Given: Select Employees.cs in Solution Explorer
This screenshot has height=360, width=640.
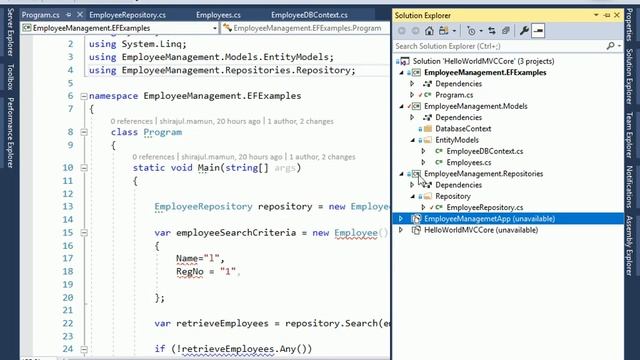Looking at the screenshot, I should click(x=469, y=162).
